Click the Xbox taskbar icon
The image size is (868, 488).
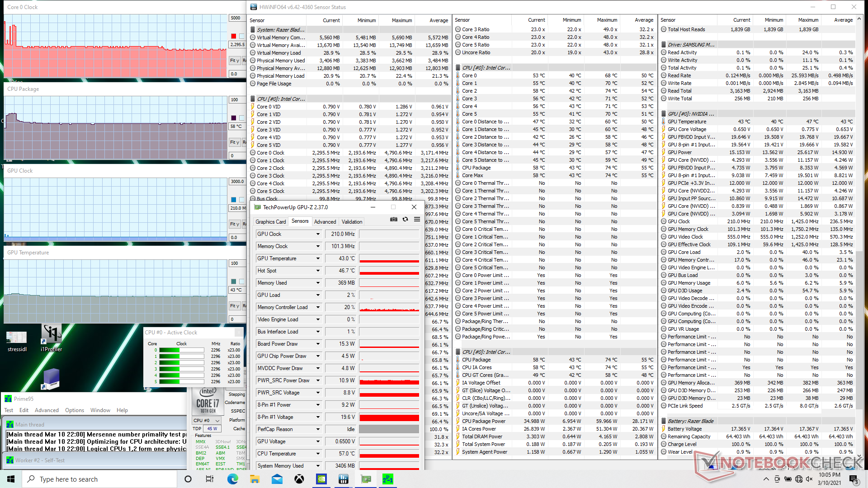pos(299,479)
